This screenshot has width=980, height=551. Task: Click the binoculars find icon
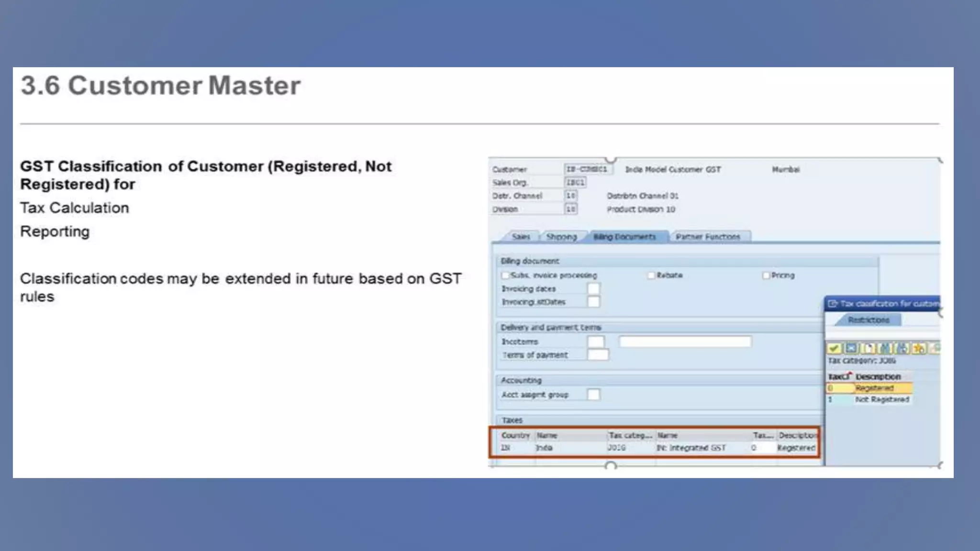(885, 349)
